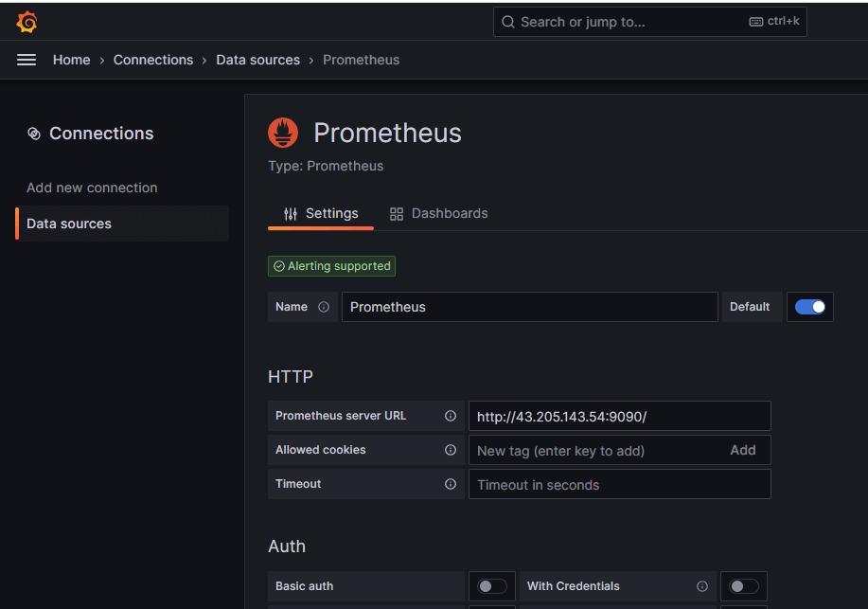Show info for Allowed cookies

(451, 450)
